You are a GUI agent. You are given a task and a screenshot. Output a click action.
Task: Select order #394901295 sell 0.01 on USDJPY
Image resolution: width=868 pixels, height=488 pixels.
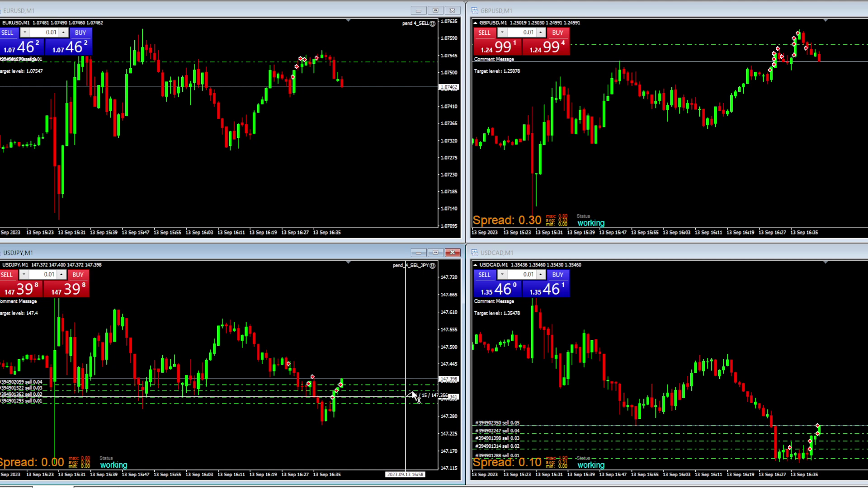tap(21, 401)
